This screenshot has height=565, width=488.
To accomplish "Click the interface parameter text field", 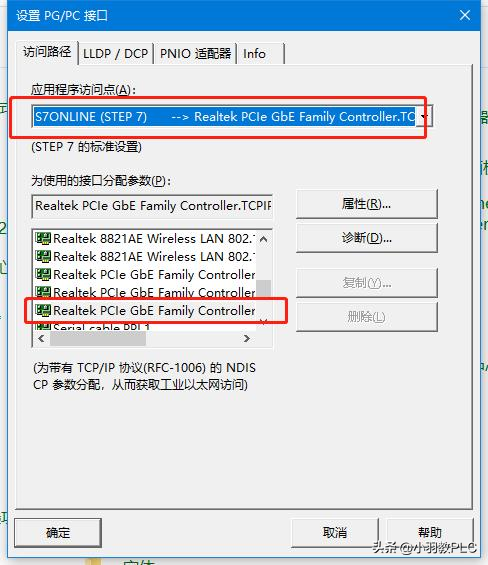I will tap(152, 206).
